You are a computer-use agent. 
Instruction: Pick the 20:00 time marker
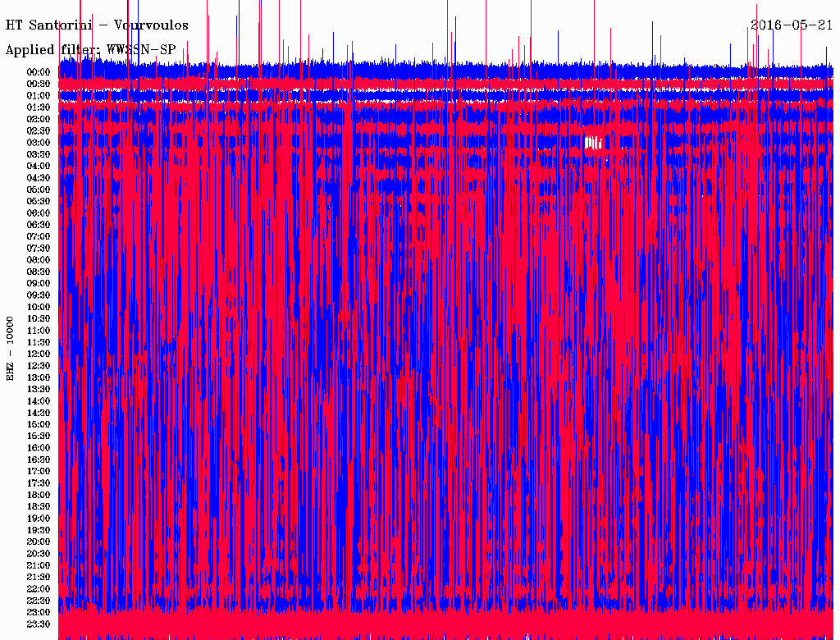tap(39, 542)
